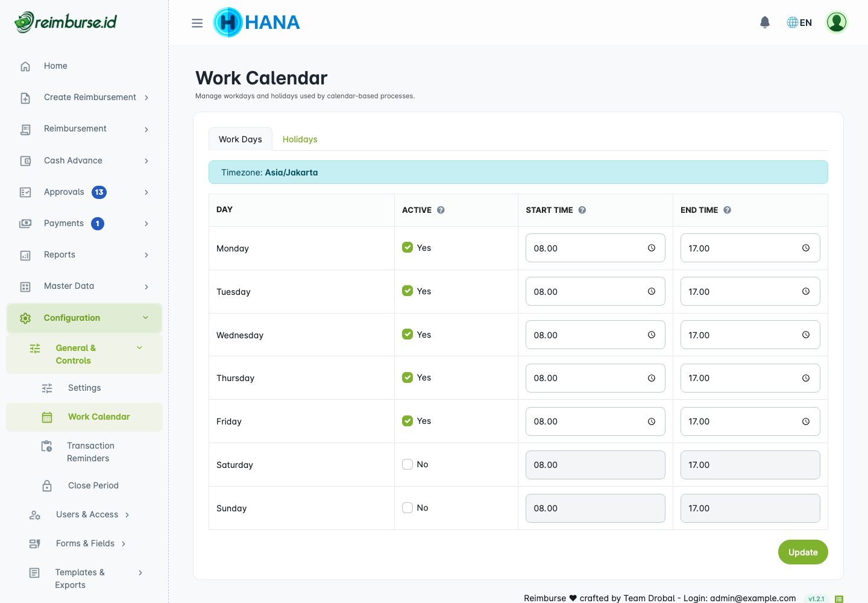Uncheck the Friday active checkbox
The image size is (868, 603).
click(407, 421)
